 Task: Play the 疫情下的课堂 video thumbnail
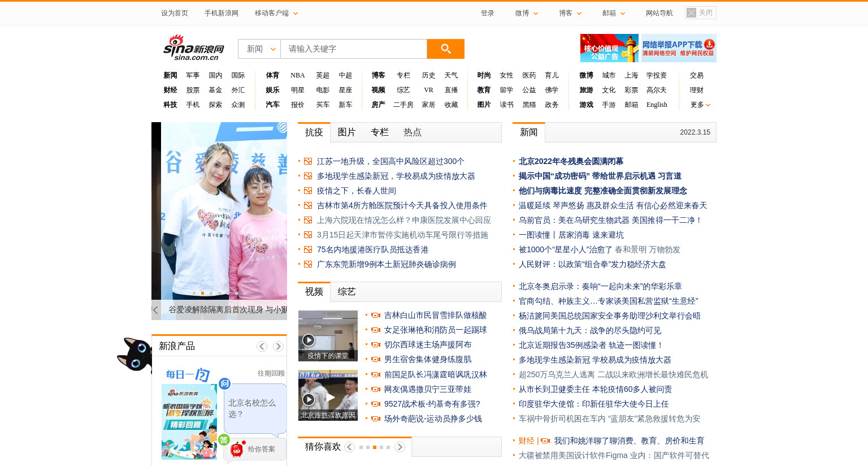coord(328,336)
